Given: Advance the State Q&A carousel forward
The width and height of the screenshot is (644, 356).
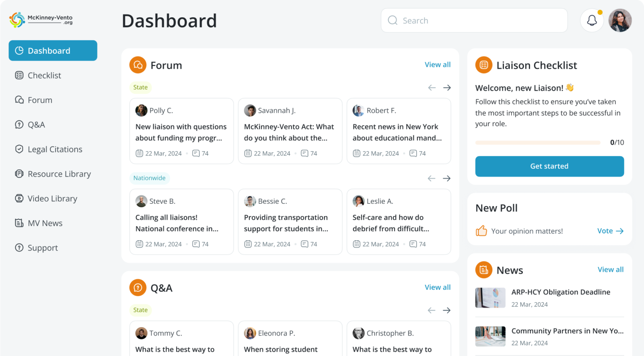Looking at the screenshot, I should click(447, 310).
